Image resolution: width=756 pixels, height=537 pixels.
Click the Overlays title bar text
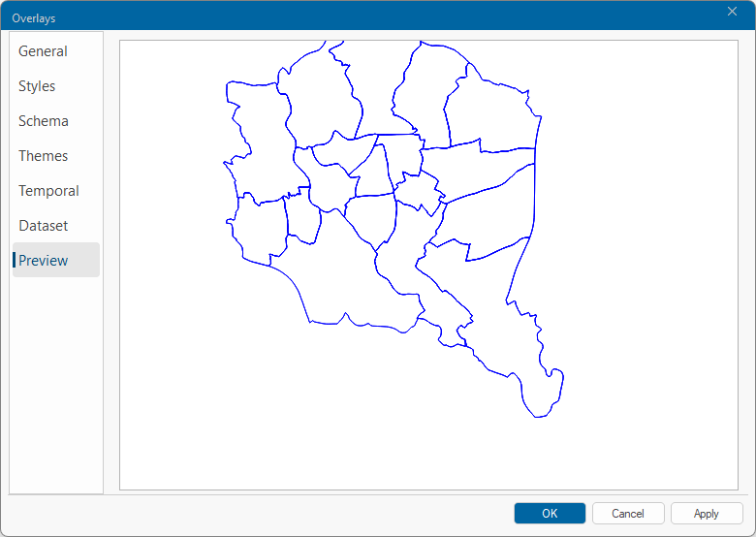[x=34, y=18]
